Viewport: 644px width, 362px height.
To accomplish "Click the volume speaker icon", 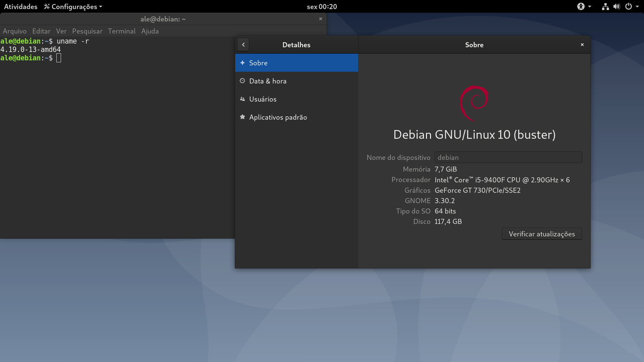I will 616,6.
